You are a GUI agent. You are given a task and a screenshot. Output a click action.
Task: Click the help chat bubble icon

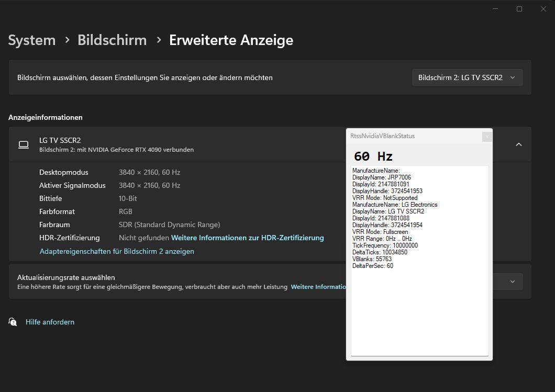click(13, 322)
